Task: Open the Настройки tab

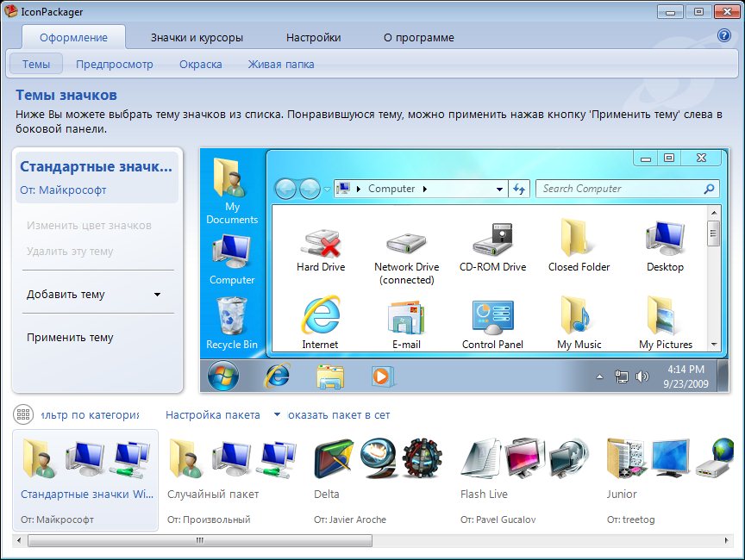Action: click(313, 38)
